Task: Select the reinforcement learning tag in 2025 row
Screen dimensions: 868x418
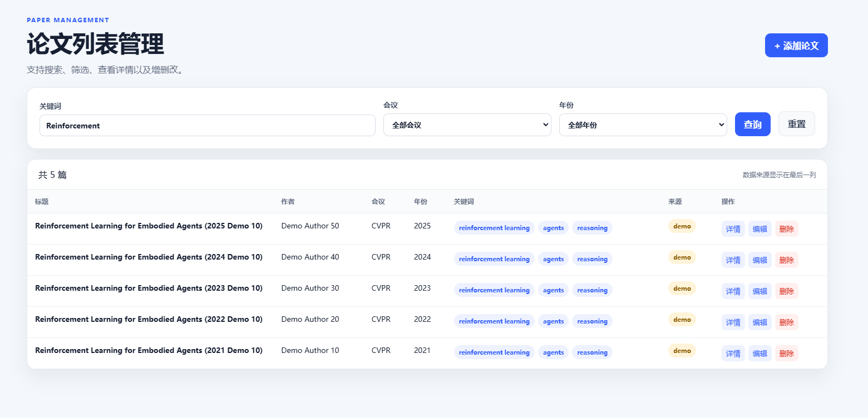Action: point(494,228)
